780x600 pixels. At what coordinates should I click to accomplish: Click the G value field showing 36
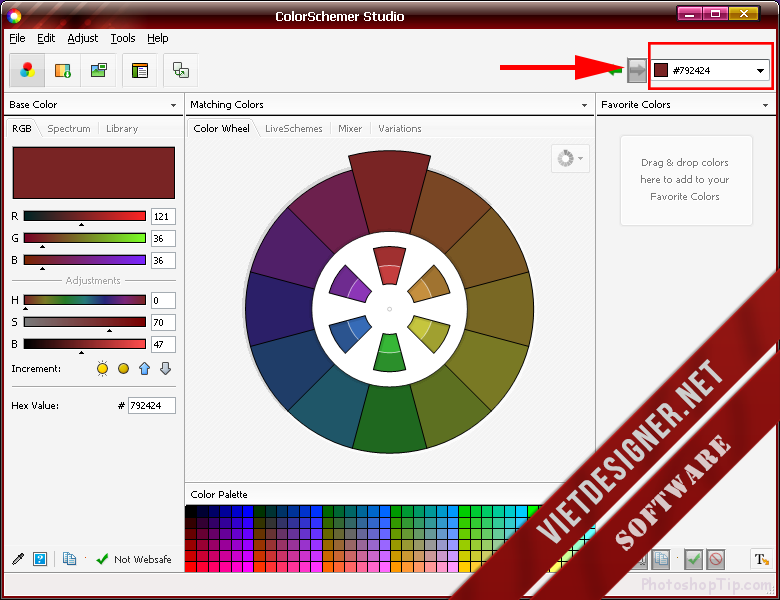pyautogui.click(x=163, y=238)
